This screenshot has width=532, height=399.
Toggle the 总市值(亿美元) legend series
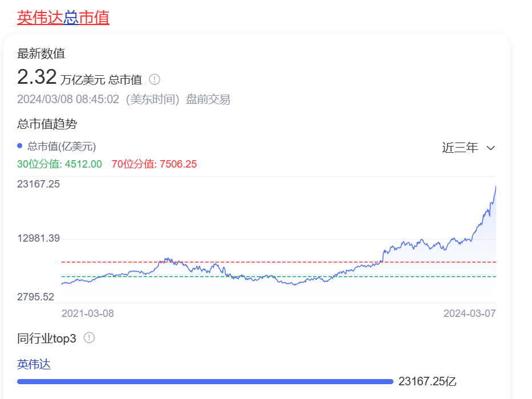click(x=56, y=146)
